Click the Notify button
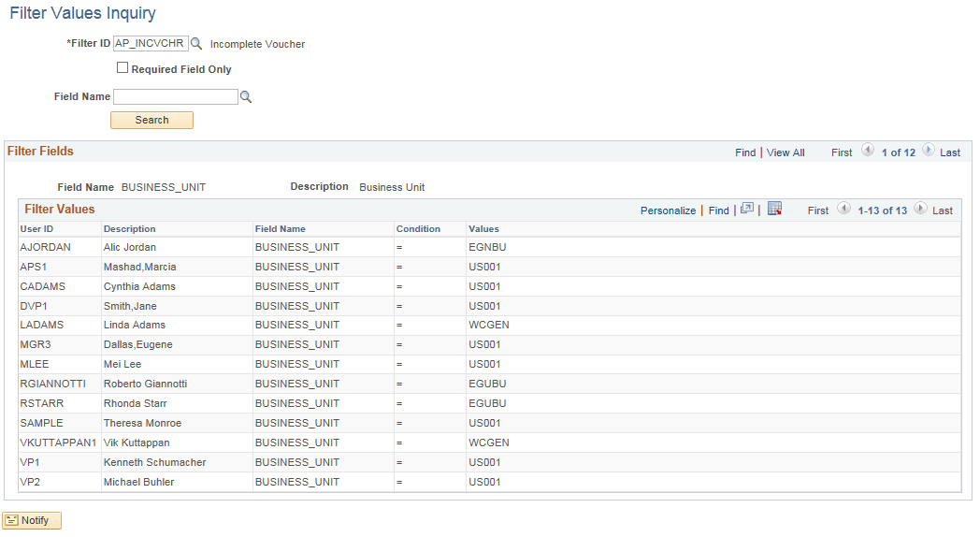Image resolution: width=980 pixels, height=537 pixels. tap(33, 520)
